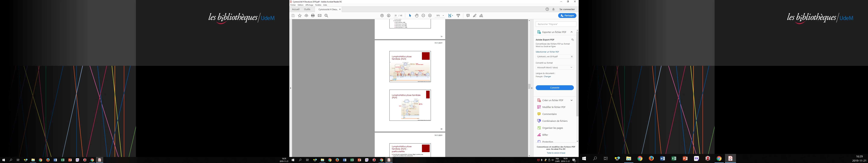Collapse the Exporter un fichier PDF section
This screenshot has height=163, width=868.
[x=571, y=32]
